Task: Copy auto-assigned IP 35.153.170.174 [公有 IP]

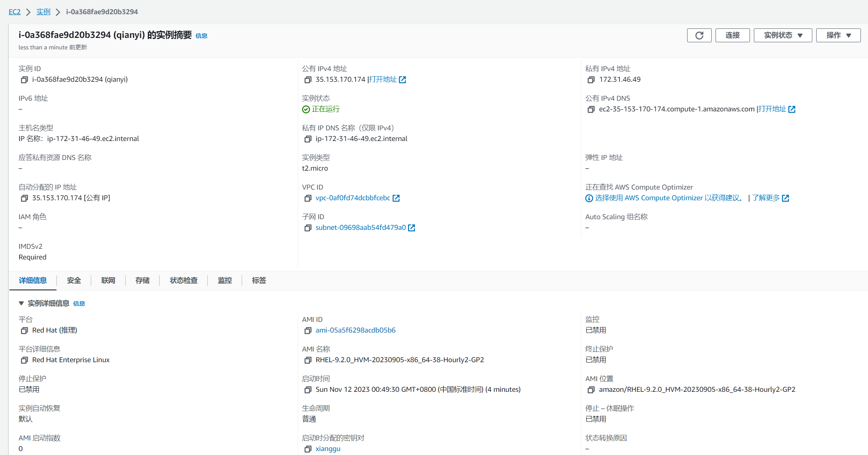Action: (24, 198)
